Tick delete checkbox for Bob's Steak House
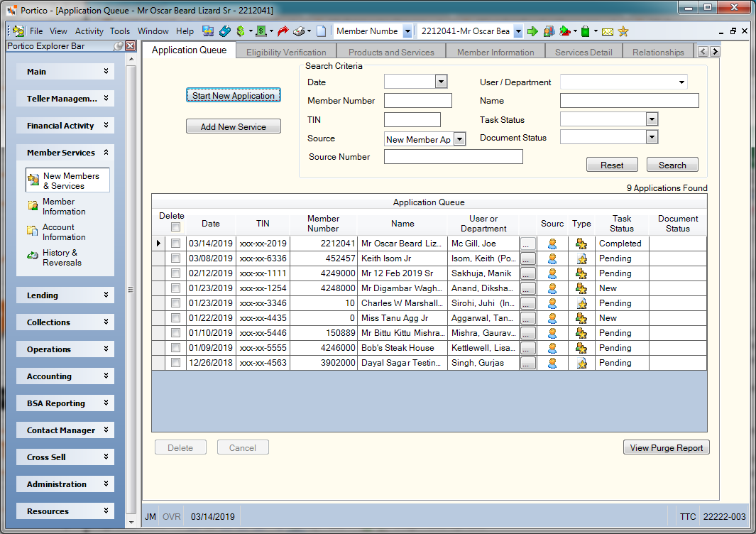 pyautogui.click(x=175, y=348)
